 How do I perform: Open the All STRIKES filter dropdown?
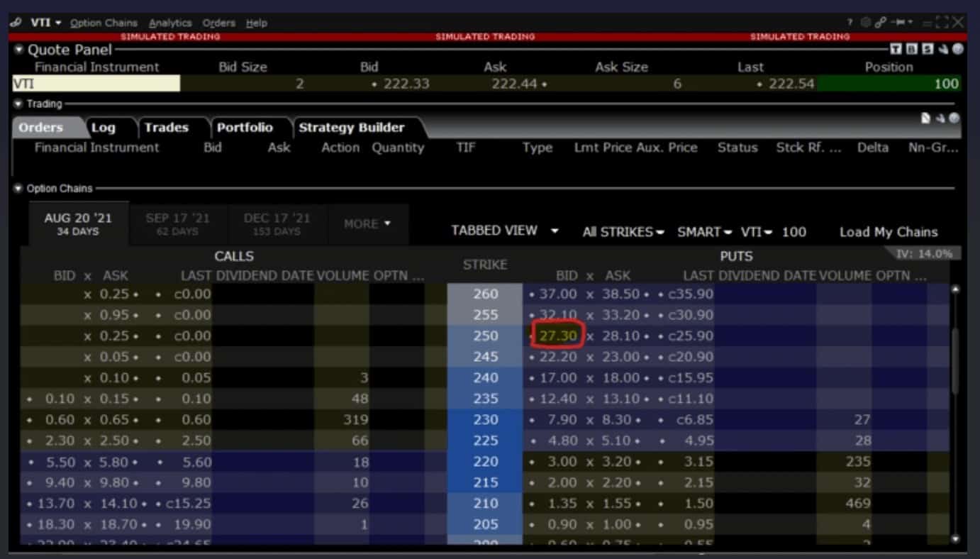coord(623,232)
